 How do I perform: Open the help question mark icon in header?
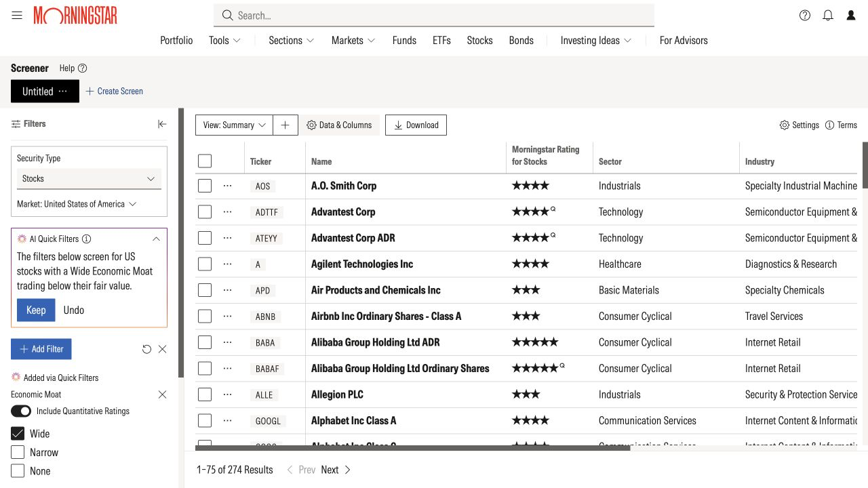pos(805,16)
